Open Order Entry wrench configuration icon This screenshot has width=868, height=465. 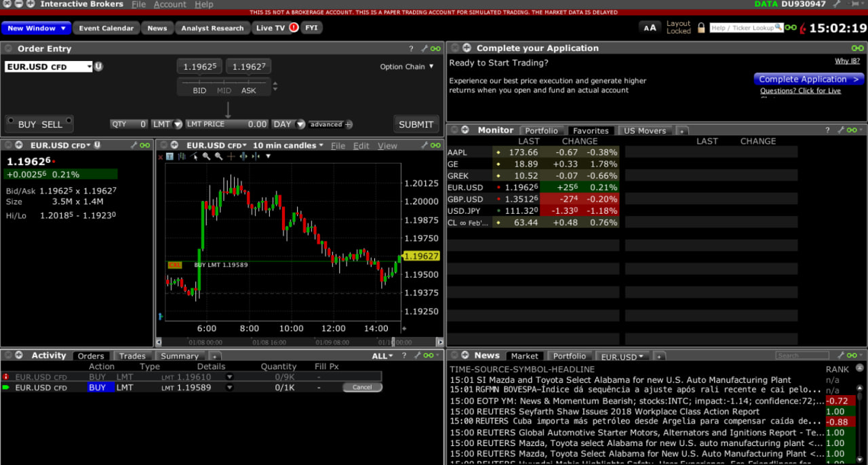pyautogui.click(x=424, y=49)
